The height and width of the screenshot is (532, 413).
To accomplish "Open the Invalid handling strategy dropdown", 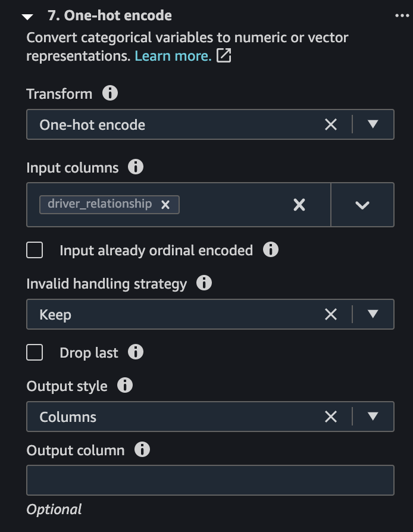I will [373, 314].
